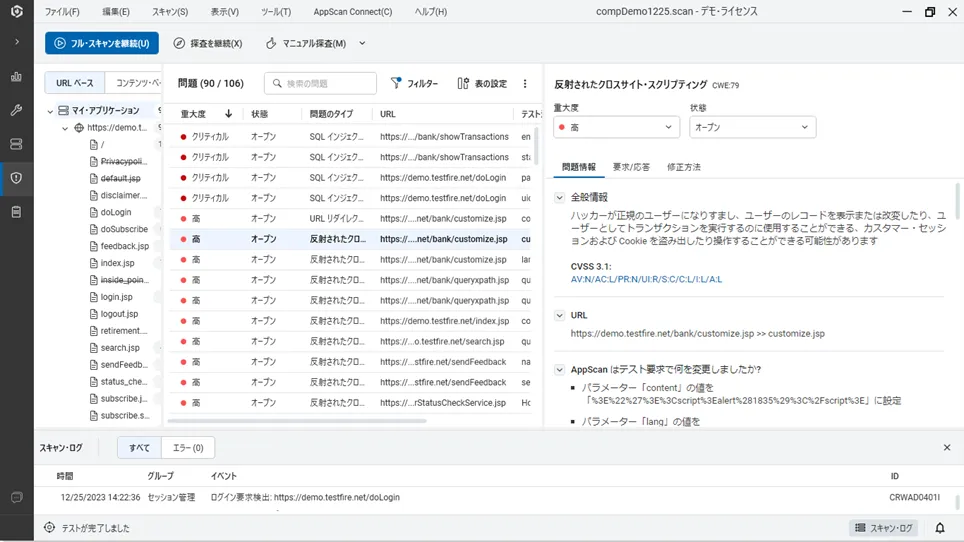
Task: Select rStatusCheckService.jsp issue row
Action: (x=350, y=403)
